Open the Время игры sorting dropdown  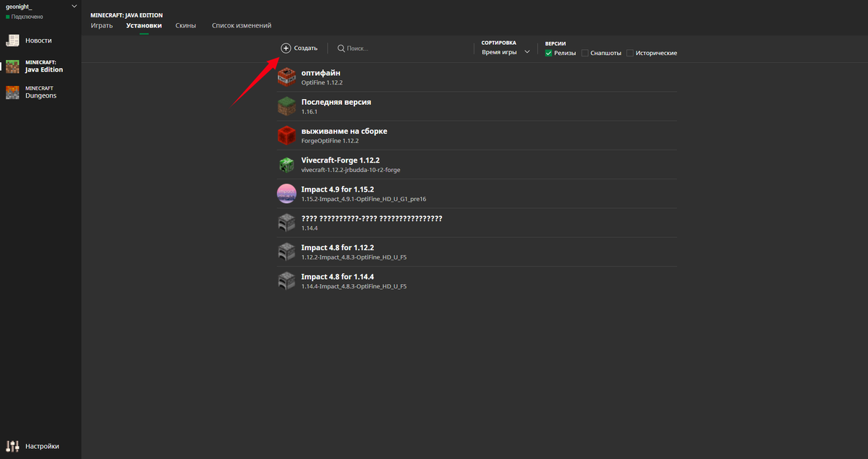pos(506,52)
